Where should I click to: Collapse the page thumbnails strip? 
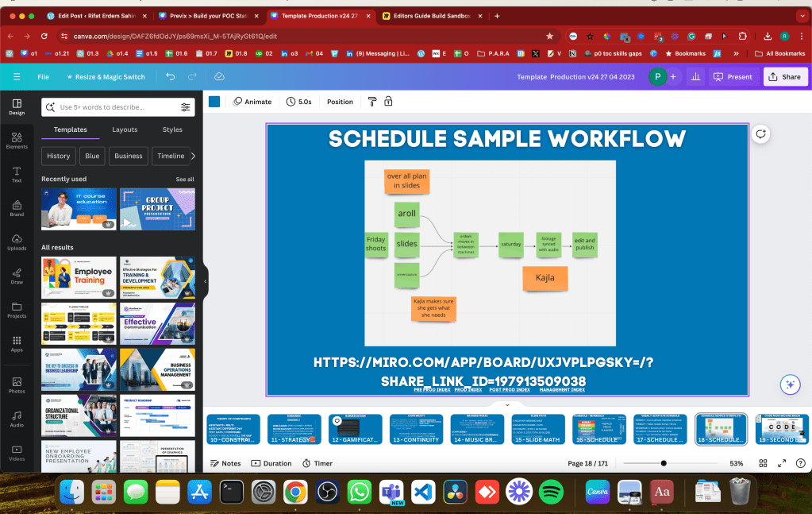(507, 404)
